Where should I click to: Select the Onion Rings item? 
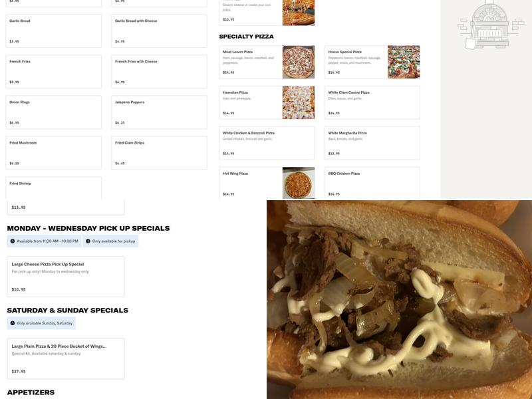54,112
